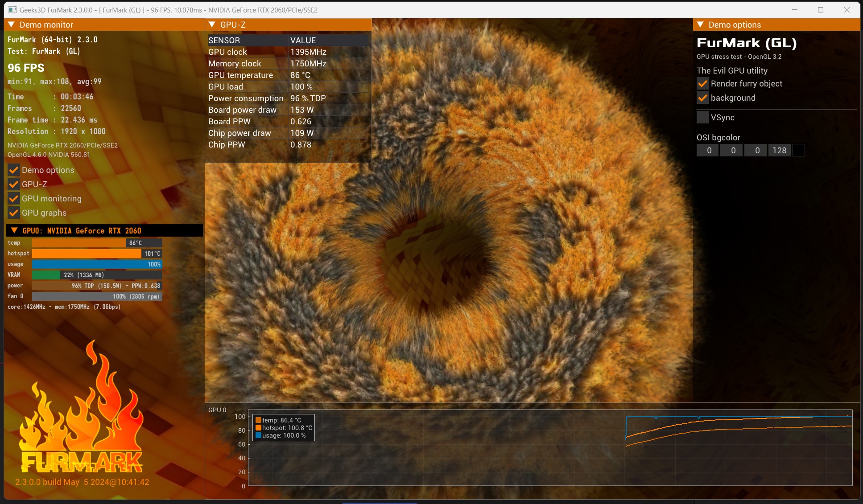Click blue usage legend marker in graph
Viewport: 863px width, 504px height.
pyautogui.click(x=258, y=435)
